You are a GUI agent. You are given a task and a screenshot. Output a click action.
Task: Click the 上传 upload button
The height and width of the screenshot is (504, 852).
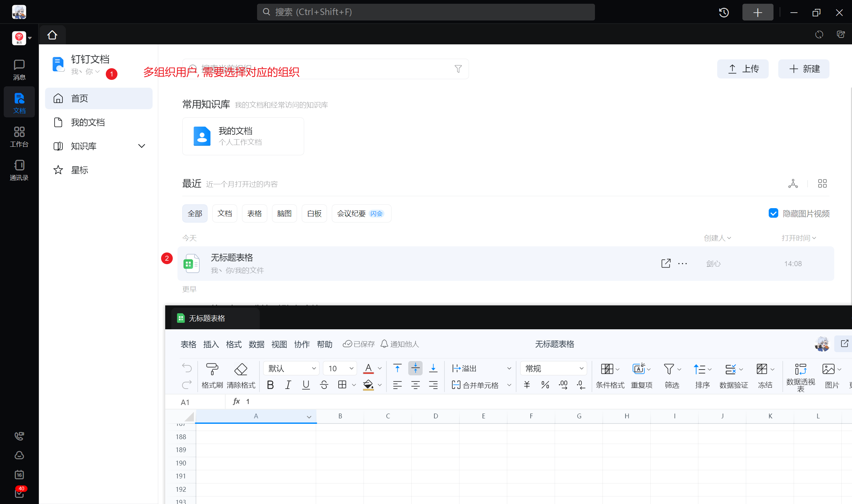click(x=743, y=69)
